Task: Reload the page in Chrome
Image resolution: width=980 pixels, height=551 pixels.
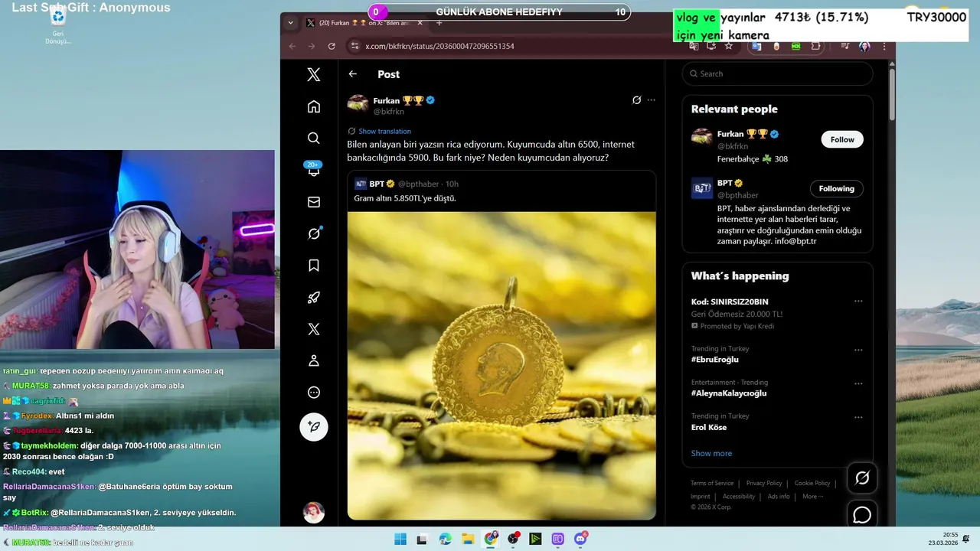Action: click(332, 46)
